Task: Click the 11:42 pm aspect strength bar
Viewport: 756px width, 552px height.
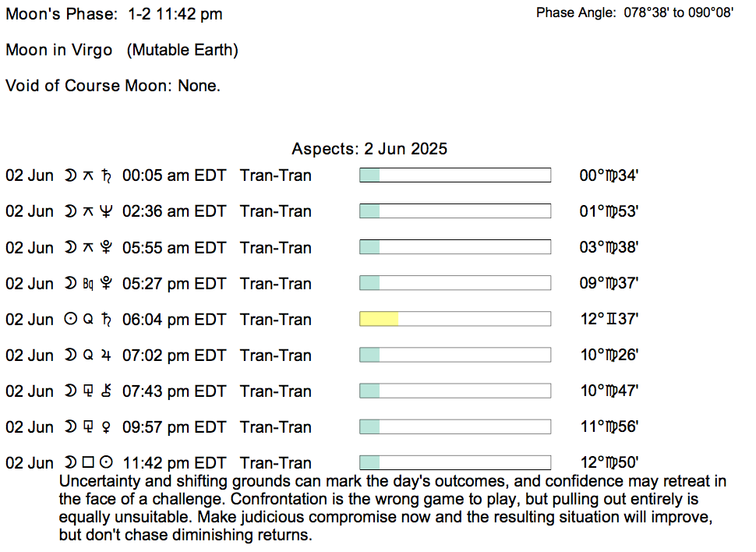Action: click(454, 463)
